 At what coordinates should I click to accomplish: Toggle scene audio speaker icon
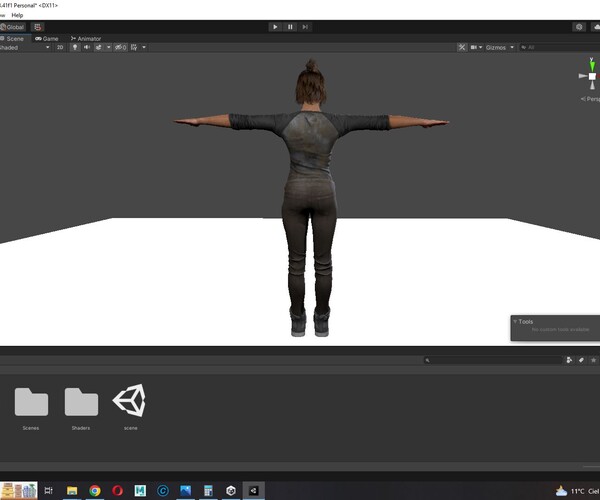[x=87, y=47]
